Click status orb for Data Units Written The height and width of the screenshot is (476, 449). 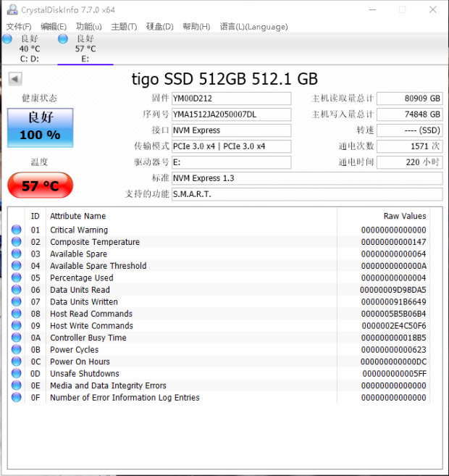tap(17, 301)
